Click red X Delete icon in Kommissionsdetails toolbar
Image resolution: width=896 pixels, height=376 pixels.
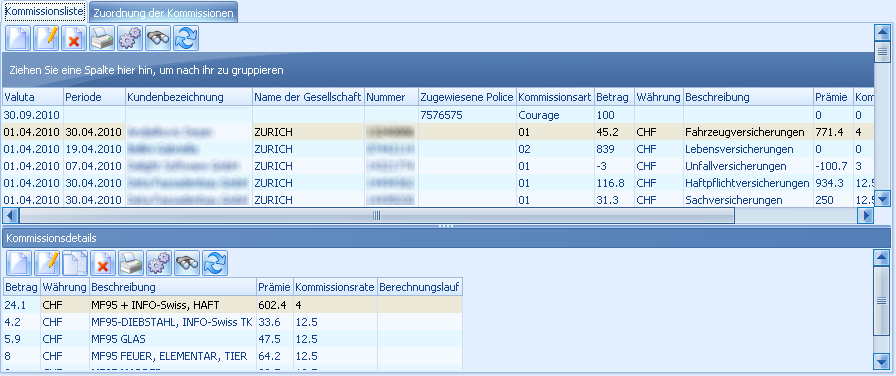103,263
